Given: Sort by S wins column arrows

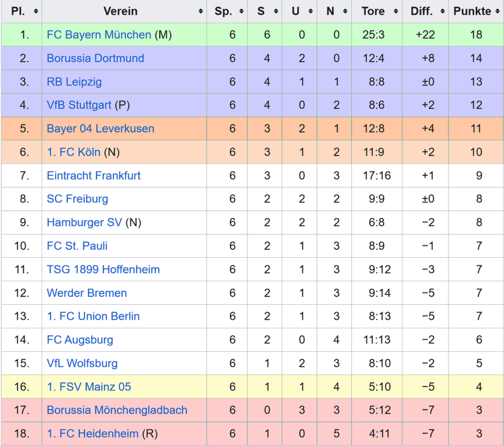Looking at the screenshot, I should (x=277, y=11).
